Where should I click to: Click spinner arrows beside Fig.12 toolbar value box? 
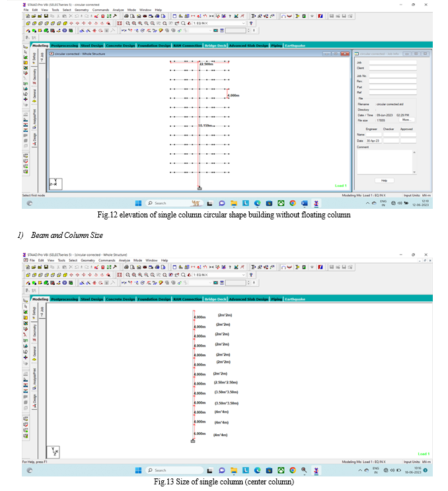click(248, 30)
